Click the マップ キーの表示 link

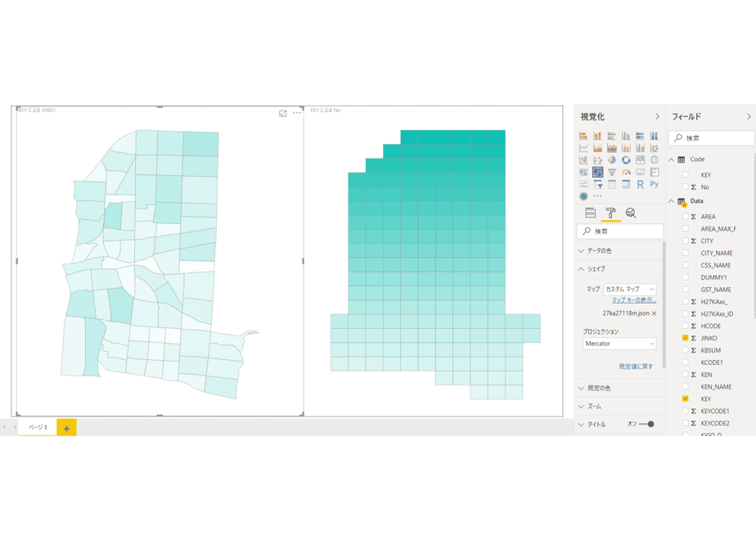click(x=634, y=300)
